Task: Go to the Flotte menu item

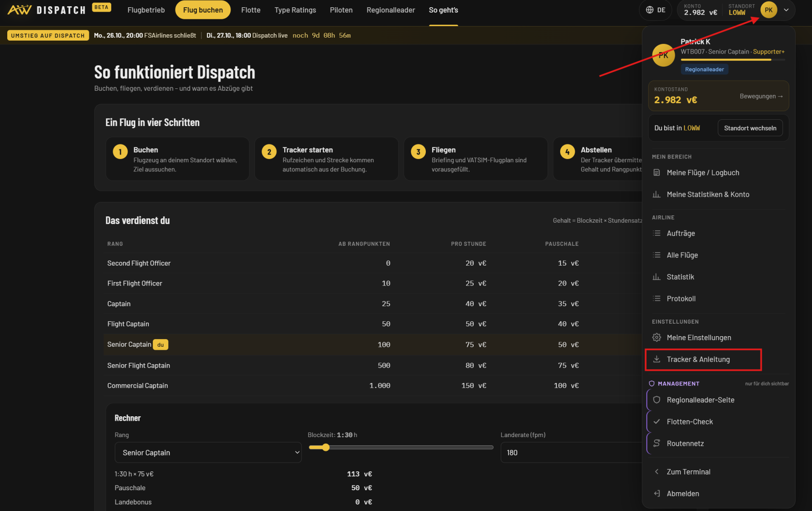Action: pyautogui.click(x=251, y=10)
